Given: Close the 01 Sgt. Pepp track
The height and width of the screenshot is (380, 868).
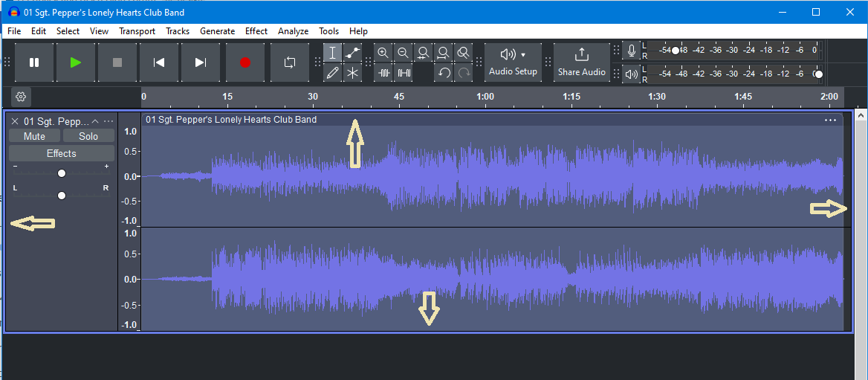Looking at the screenshot, I should pyautogui.click(x=15, y=121).
